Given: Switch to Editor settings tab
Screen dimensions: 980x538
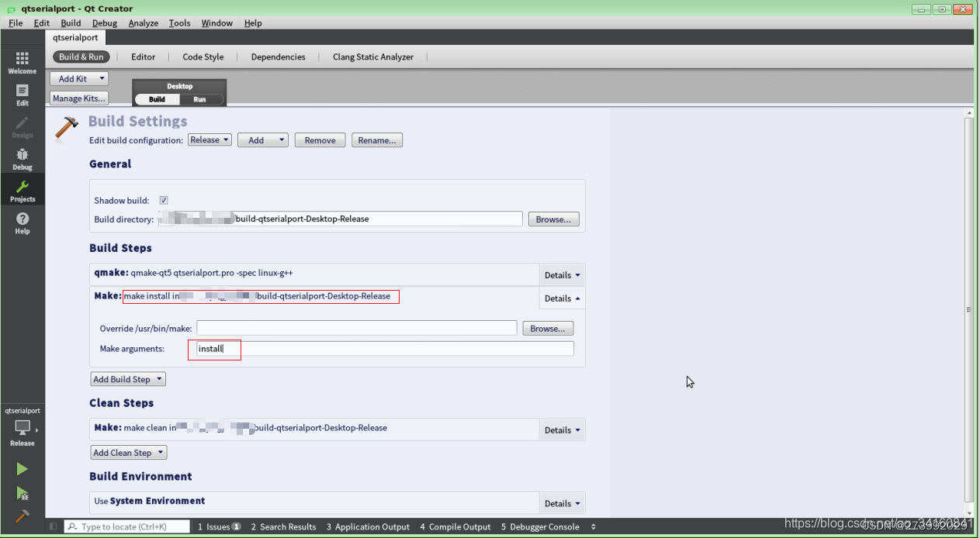Looking at the screenshot, I should point(144,57).
